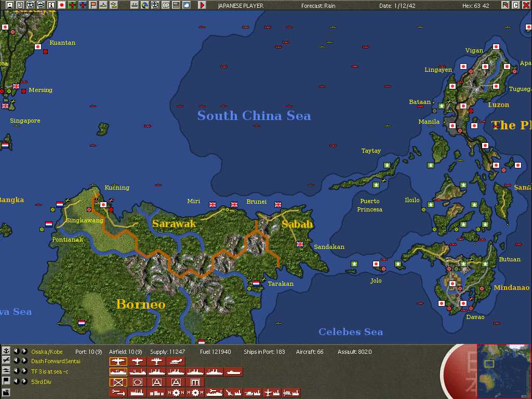
Task: Click the 'Supply: 11247' value
Action: 168,352
